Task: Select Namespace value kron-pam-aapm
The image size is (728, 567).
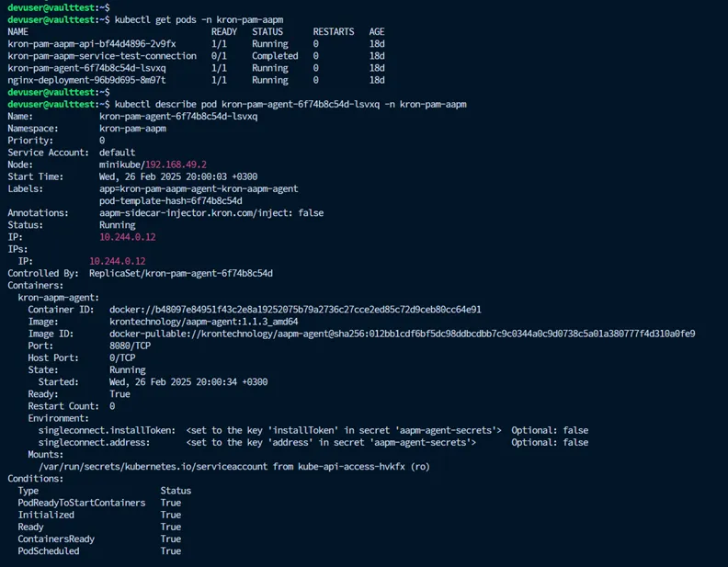Action: point(132,129)
